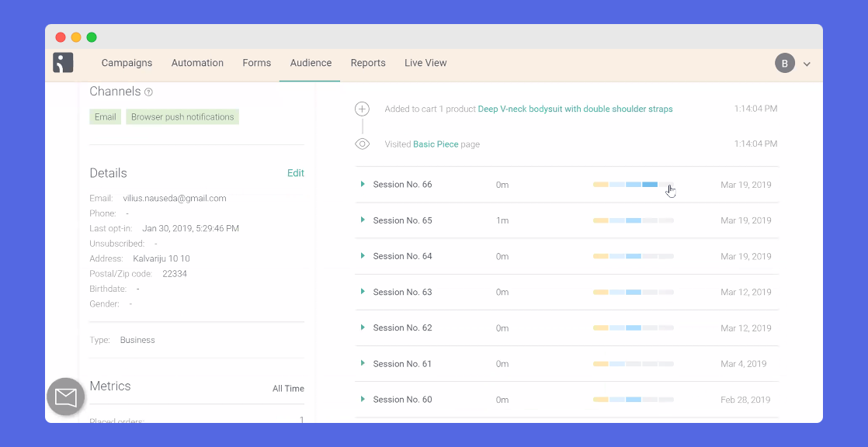This screenshot has width=868, height=447.
Task: Change the All Time metrics period
Action: pos(288,389)
